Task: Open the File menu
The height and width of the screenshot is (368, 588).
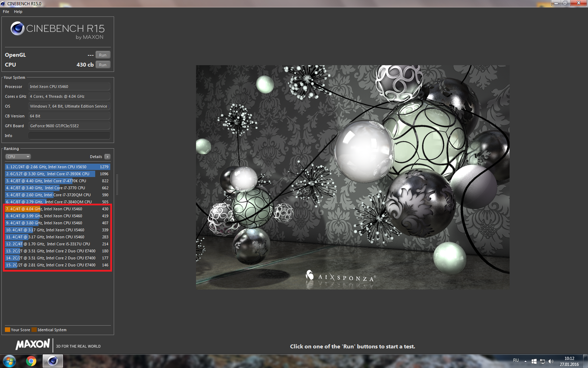Action: (x=6, y=12)
